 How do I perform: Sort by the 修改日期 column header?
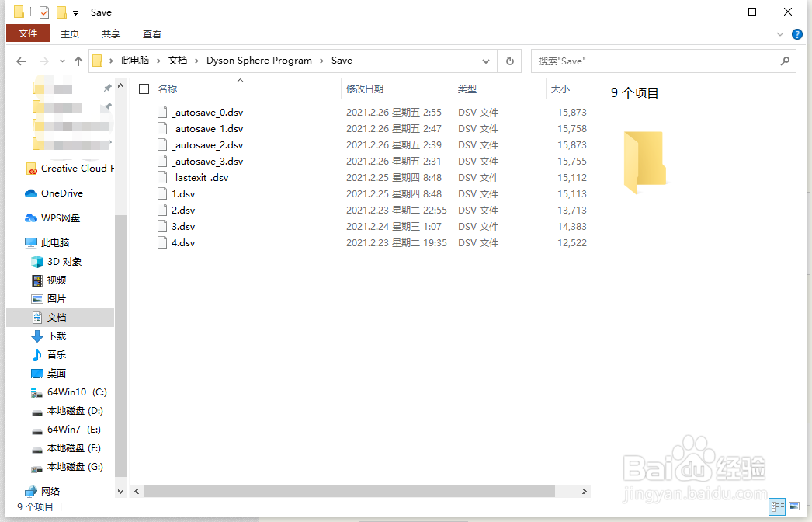pos(365,89)
